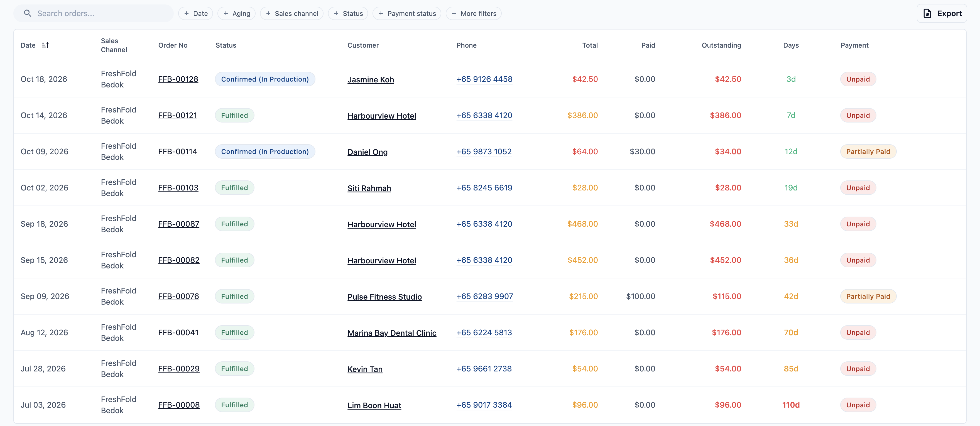This screenshot has height=426, width=980.
Task: Add a Date filter
Action: click(195, 13)
